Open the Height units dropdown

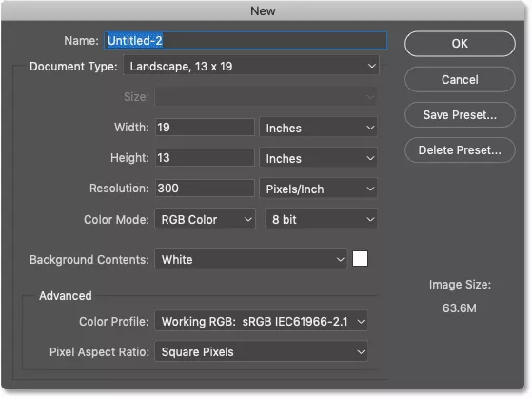[x=318, y=158]
